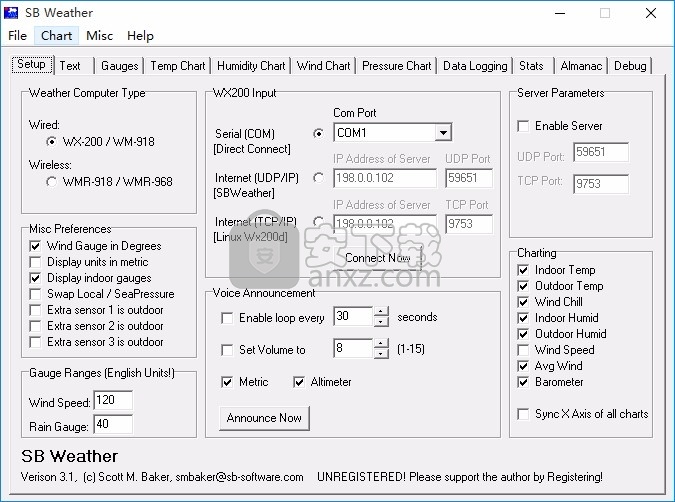Minimize the SB Weather window
This screenshot has width=675, height=502.
tap(560, 13)
